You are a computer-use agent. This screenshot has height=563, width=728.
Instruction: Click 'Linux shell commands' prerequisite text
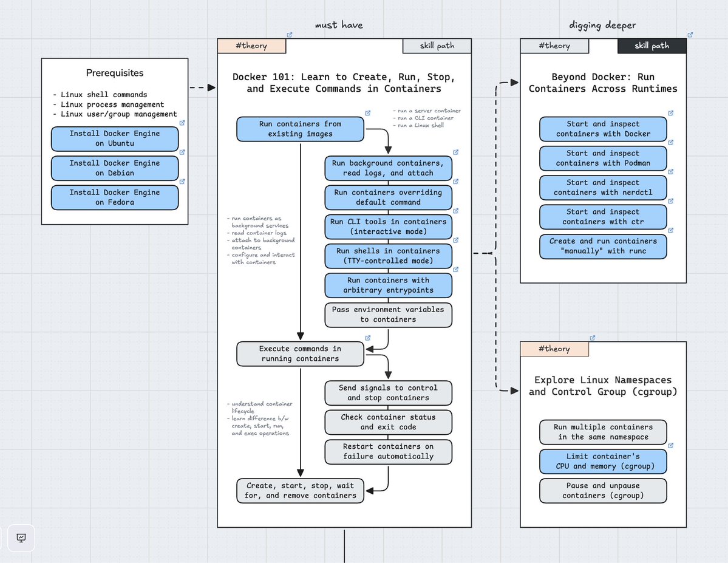[104, 94]
